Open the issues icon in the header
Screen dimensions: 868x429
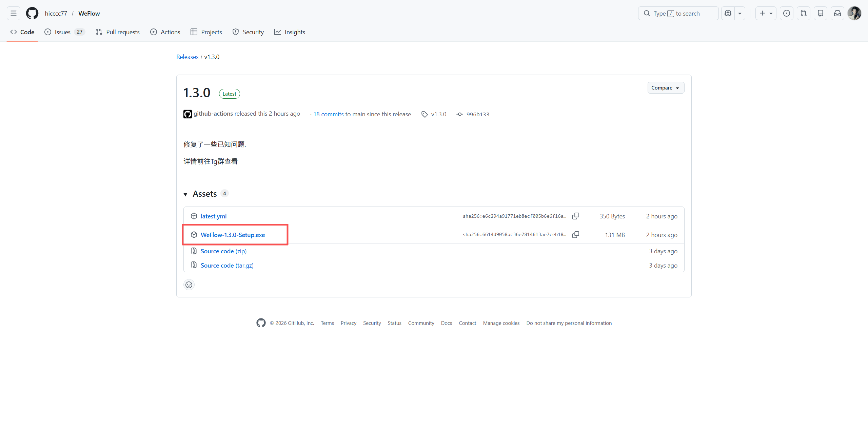pyautogui.click(x=787, y=13)
